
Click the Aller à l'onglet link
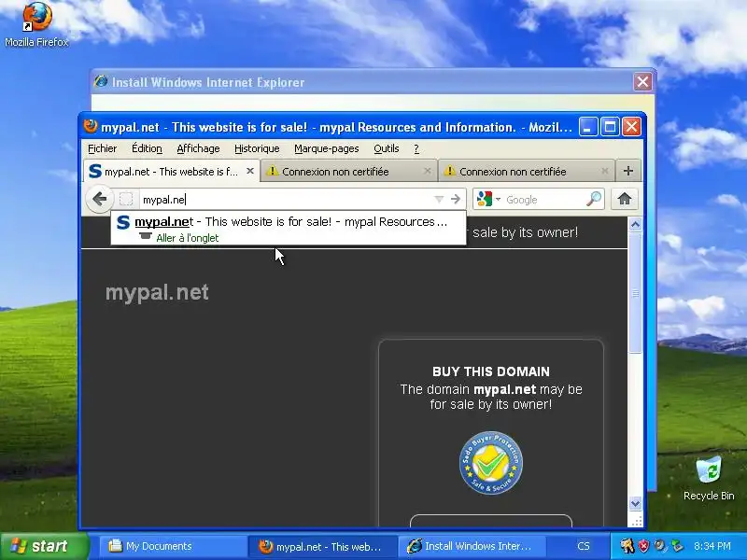click(x=188, y=238)
